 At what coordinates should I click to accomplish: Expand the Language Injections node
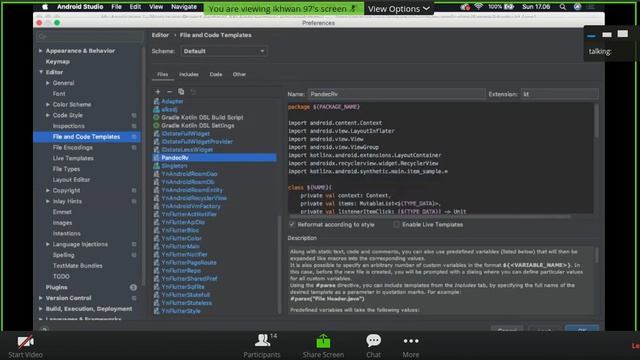coord(48,244)
